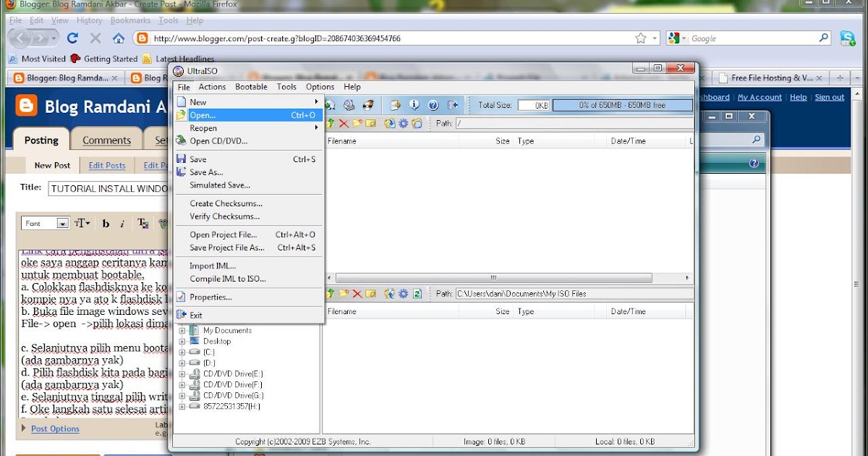Image resolution: width=868 pixels, height=456 pixels.
Task: Click the Blogger post Title input field
Action: [x=109, y=188]
